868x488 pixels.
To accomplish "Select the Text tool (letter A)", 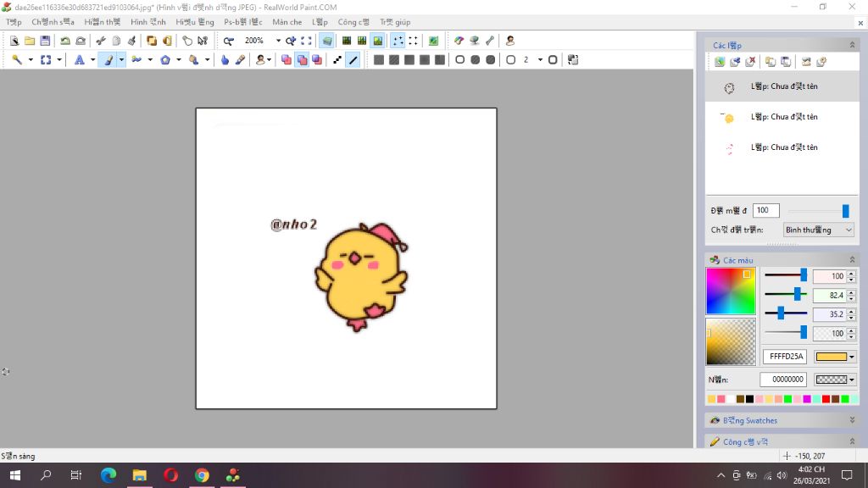I will click(79, 60).
